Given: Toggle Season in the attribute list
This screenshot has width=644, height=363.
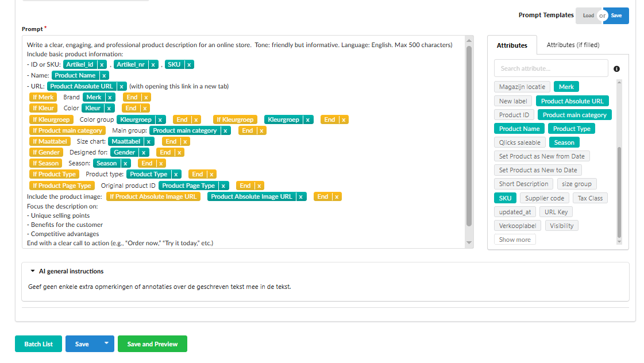Looking at the screenshot, I should click(564, 142).
